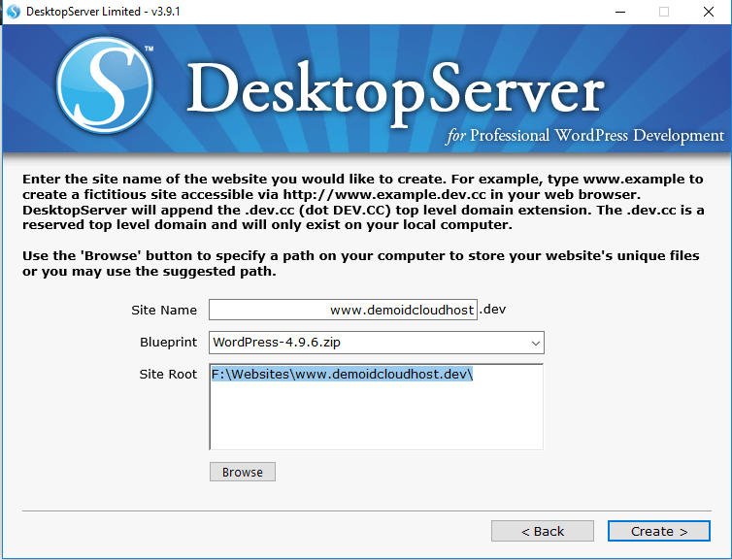Go back with the < Back button
This screenshot has height=560, width=732.
543,531
